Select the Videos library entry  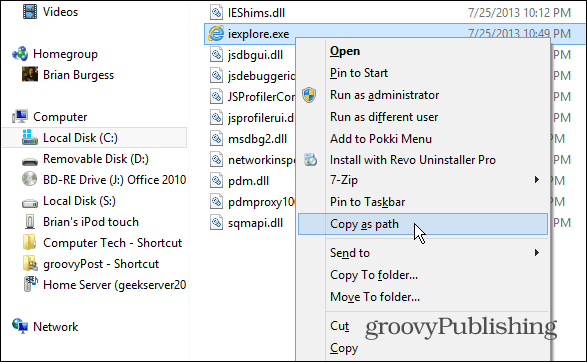point(60,12)
